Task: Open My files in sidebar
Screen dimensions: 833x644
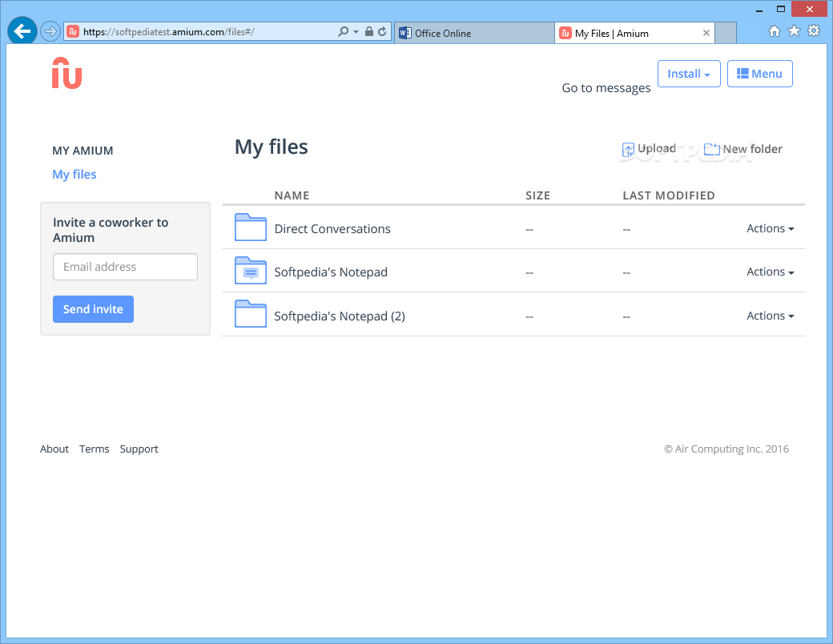Action: pos(74,175)
